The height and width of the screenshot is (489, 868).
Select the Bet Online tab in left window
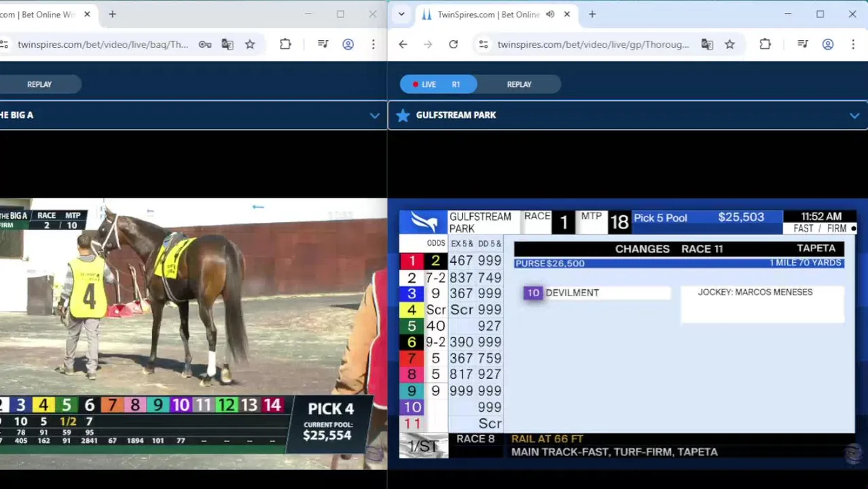tap(48, 14)
